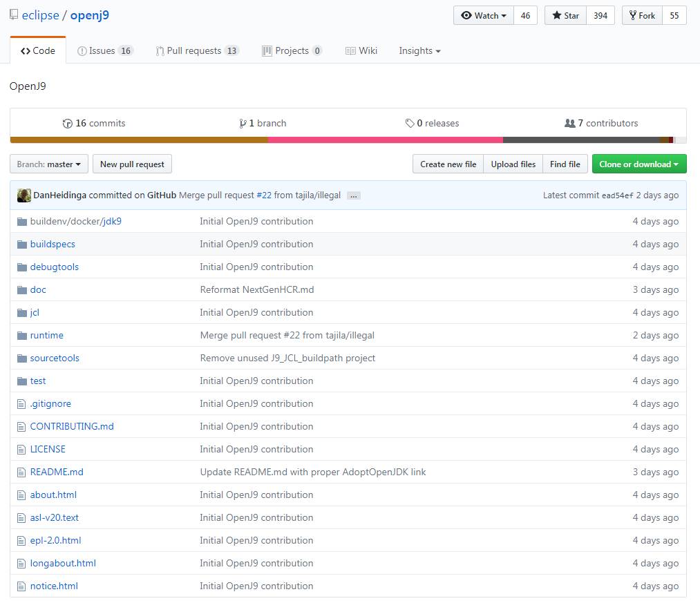Open the doc folder link
Image resolution: width=700 pixels, height=603 pixels.
[x=38, y=289]
